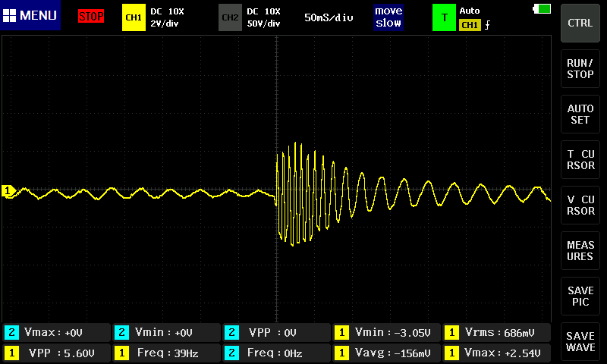Toggle the yellow CH1 channel badge
This screenshot has width=607, height=364.
[133, 17]
